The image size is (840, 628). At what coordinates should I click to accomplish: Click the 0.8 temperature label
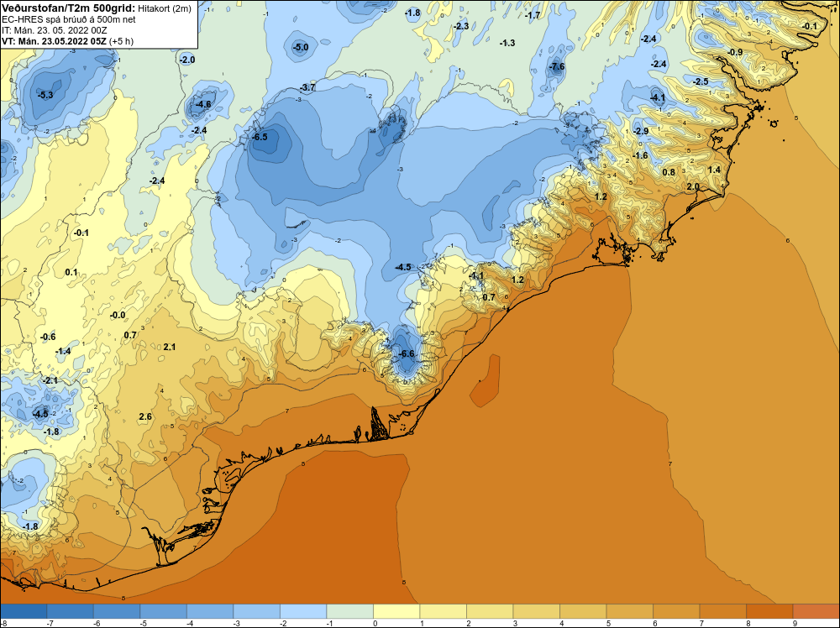click(669, 172)
